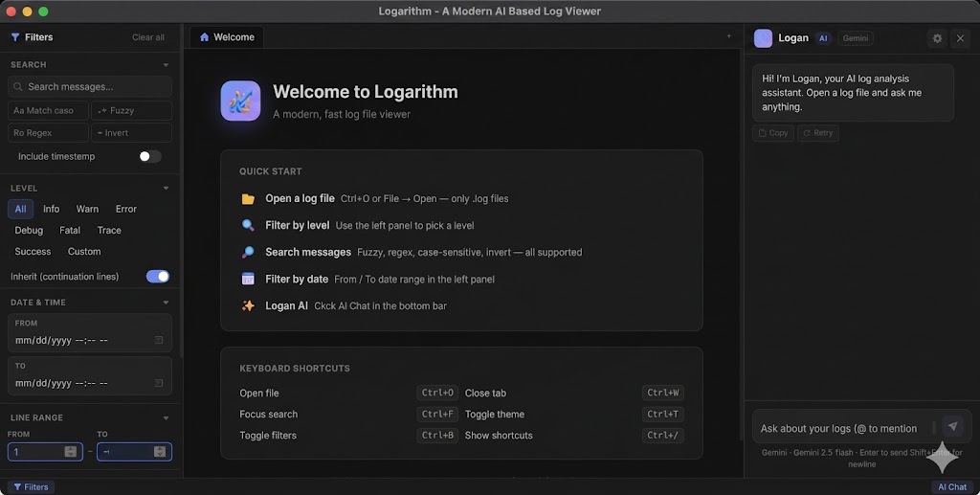Select the All level filter
Screen dimensions: 980x495
(21, 209)
